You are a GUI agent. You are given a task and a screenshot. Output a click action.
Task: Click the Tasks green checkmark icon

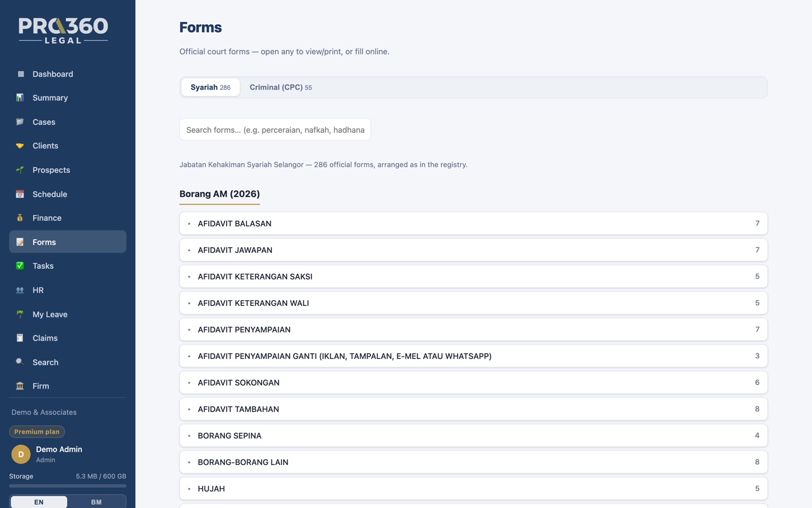click(x=20, y=266)
